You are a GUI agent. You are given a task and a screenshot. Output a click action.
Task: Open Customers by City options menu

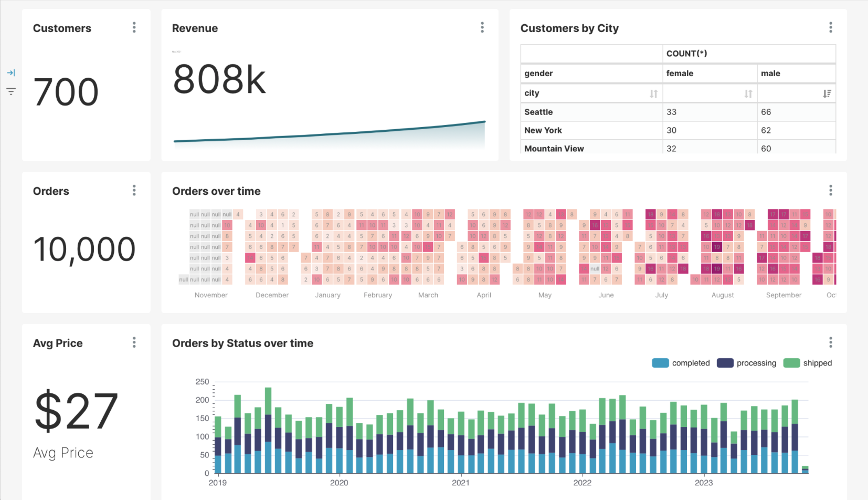[x=830, y=27]
